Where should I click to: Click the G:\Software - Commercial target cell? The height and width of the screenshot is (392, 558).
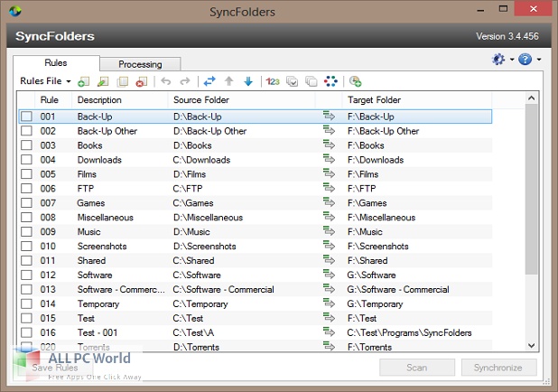tap(398, 289)
